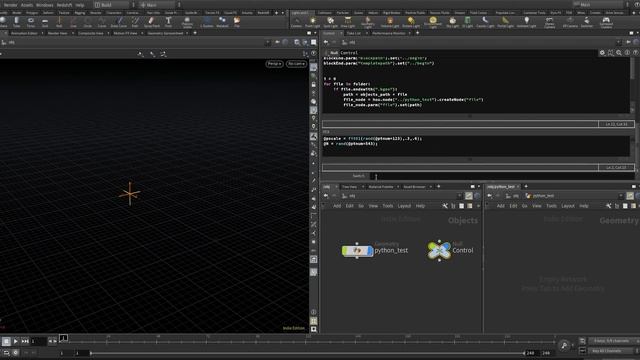Switch to Tree View tab

pos(349,187)
